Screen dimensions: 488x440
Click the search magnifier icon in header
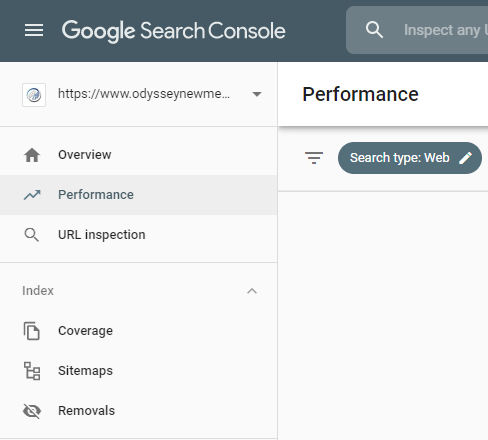[374, 30]
